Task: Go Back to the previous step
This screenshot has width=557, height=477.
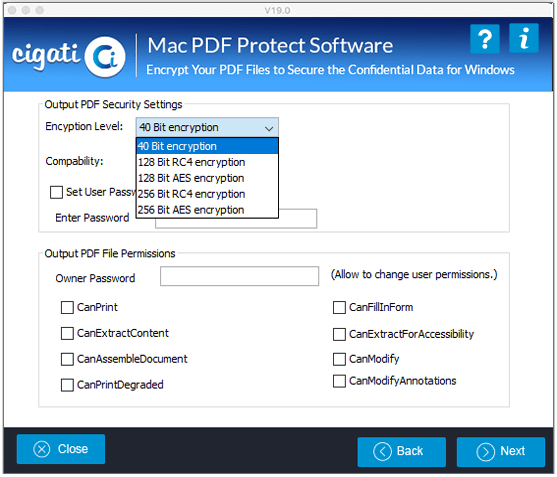Action: coord(401,452)
